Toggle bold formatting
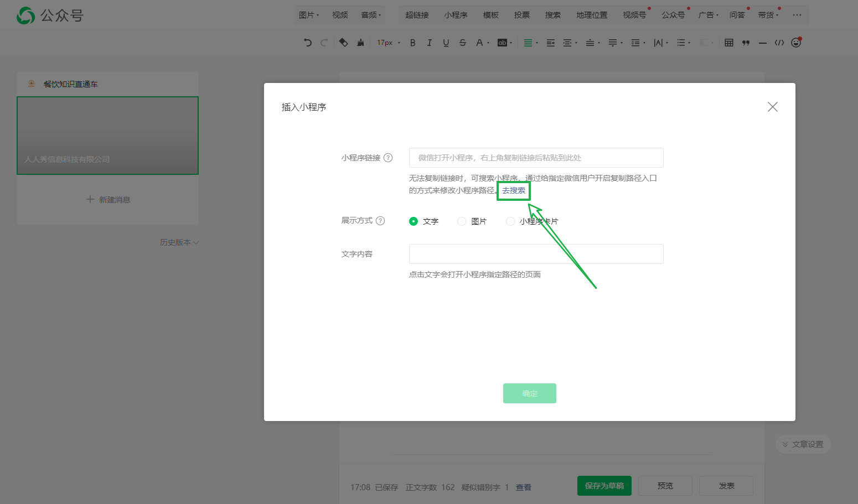The height and width of the screenshot is (504, 858). [x=412, y=43]
